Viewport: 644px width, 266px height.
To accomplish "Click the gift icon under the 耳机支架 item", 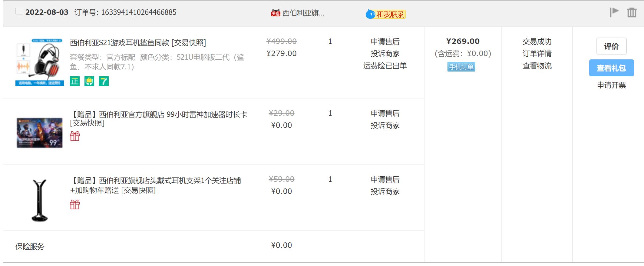I will click(x=75, y=205).
